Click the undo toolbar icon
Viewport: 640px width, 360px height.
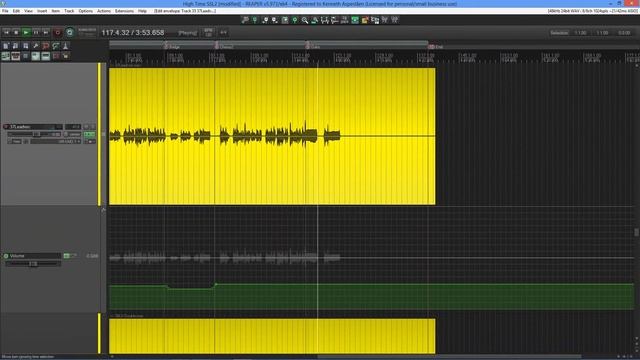pyautogui.click(x=45, y=46)
